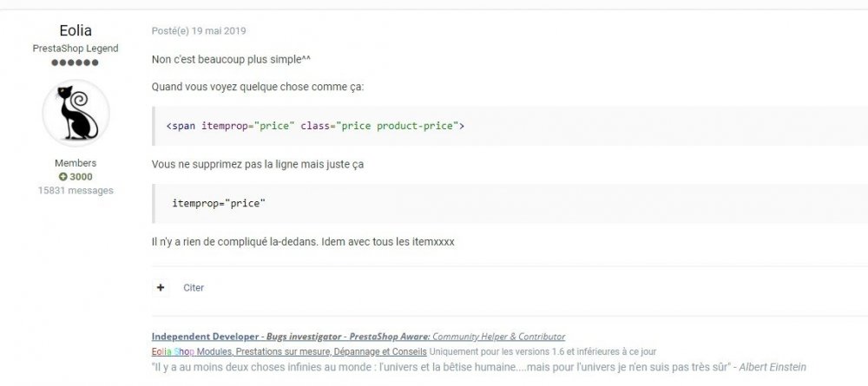Click the Citer quote button

[x=194, y=287]
